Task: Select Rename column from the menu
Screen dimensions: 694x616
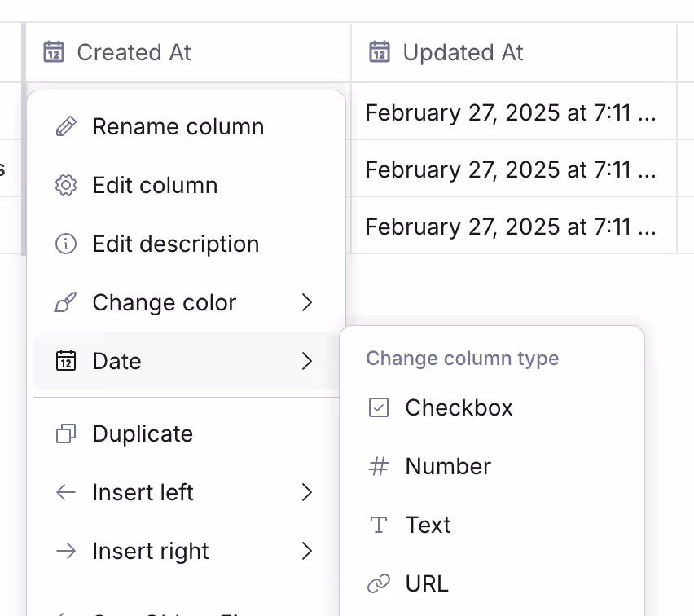Action: tap(187, 126)
